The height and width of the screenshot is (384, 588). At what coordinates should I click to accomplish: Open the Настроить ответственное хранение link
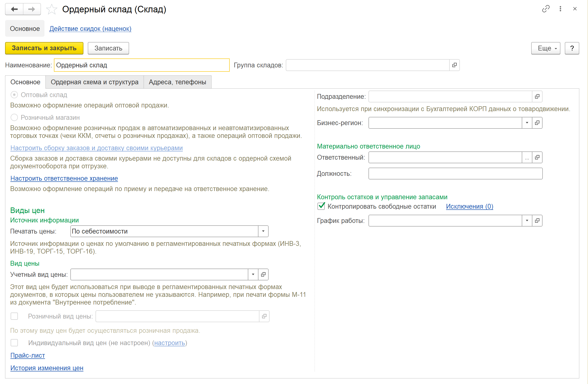(x=64, y=178)
